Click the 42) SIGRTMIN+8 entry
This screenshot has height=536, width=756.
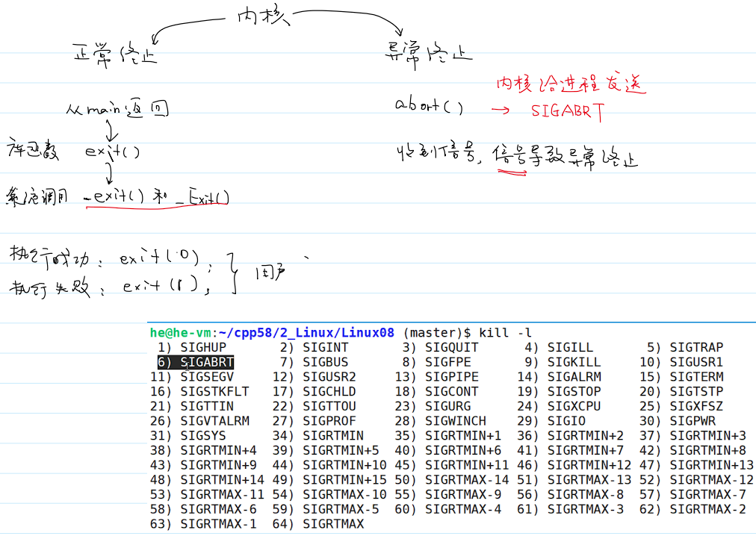[693, 450]
